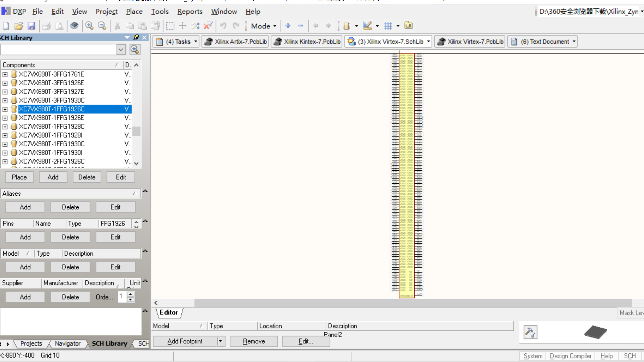This screenshot has height=362, width=644.
Task: Click the Remove model button
Action: coord(254,341)
